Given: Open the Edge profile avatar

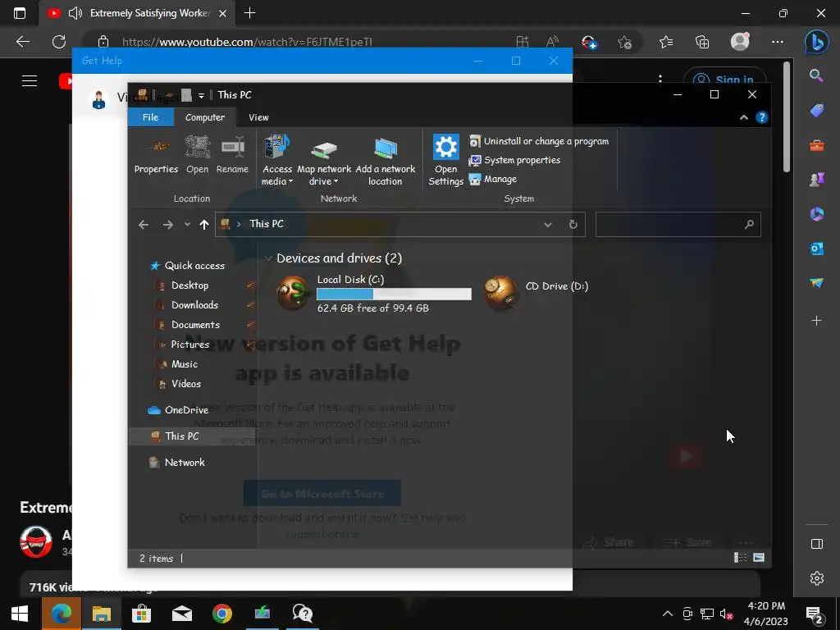Looking at the screenshot, I should [740, 42].
